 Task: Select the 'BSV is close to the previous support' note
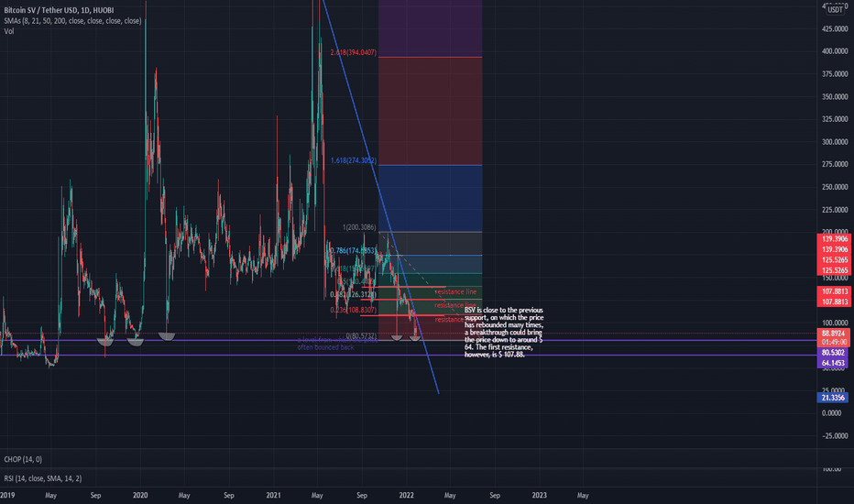pyautogui.click(x=504, y=333)
